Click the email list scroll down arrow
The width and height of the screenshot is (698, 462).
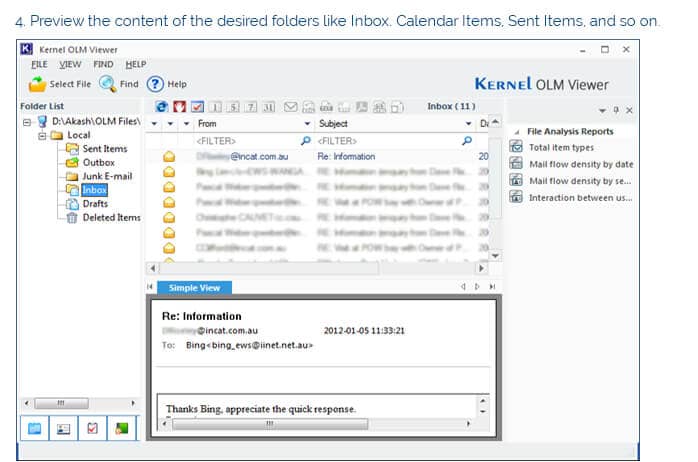click(495, 256)
